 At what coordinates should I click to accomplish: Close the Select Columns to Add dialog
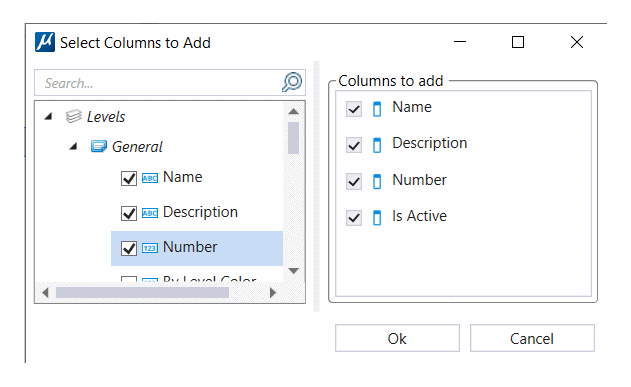[x=577, y=42]
